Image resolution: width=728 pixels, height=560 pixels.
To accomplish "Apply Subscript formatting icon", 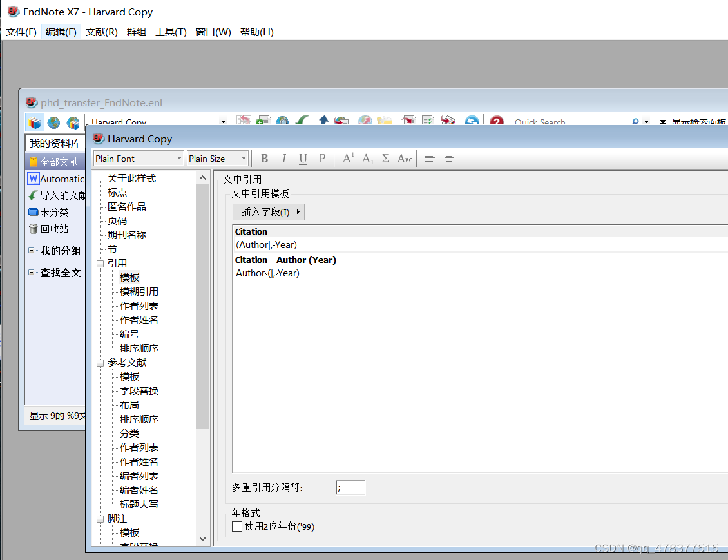I will coord(367,159).
